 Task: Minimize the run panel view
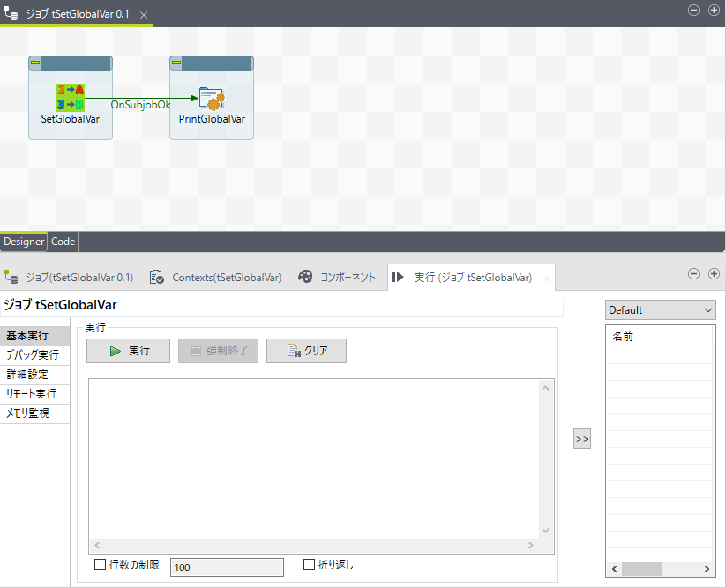[693, 274]
